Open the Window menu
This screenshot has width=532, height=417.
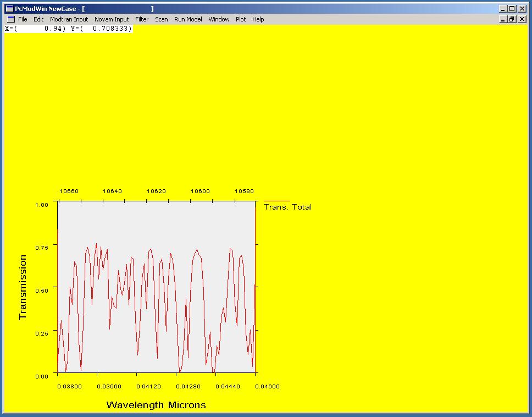[x=219, y=19]
